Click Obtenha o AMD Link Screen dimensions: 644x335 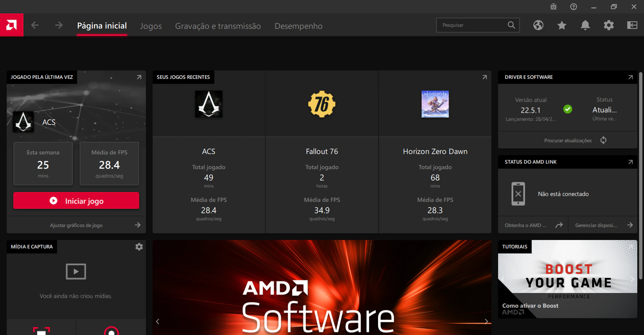(533, 225)
